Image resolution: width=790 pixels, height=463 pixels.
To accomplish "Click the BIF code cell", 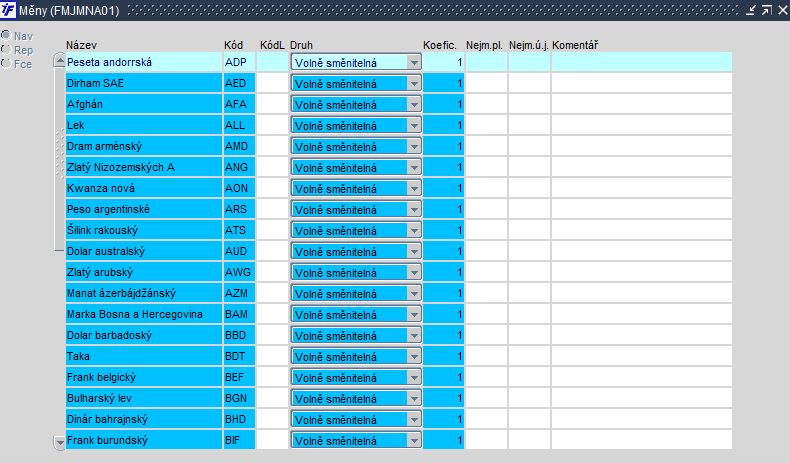I will click(x=239, y=440).
